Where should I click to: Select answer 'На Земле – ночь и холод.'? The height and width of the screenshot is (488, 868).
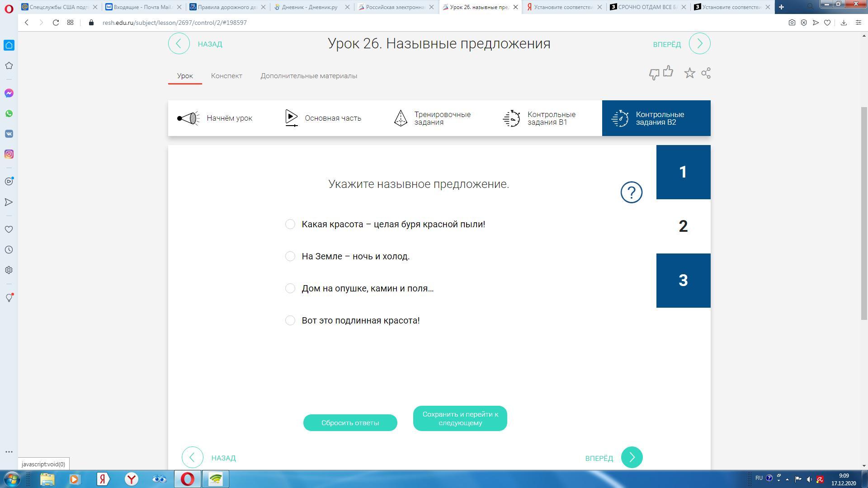[290, 256]
